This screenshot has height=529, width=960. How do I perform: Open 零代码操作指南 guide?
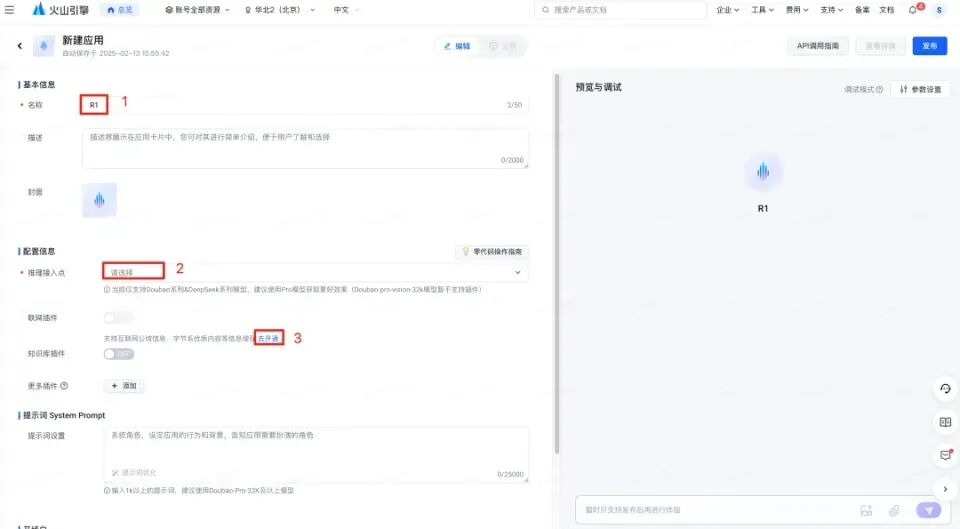(x=492, y=252)
